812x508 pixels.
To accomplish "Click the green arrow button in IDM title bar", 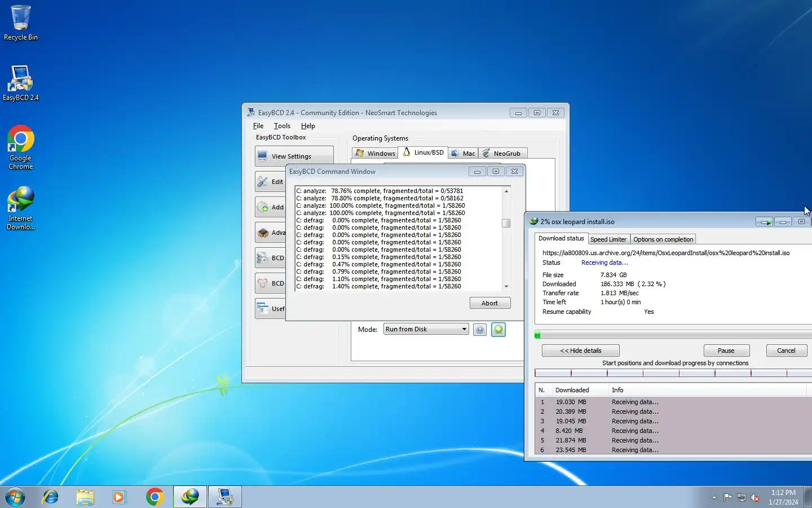I will click(x=764, y=222).
